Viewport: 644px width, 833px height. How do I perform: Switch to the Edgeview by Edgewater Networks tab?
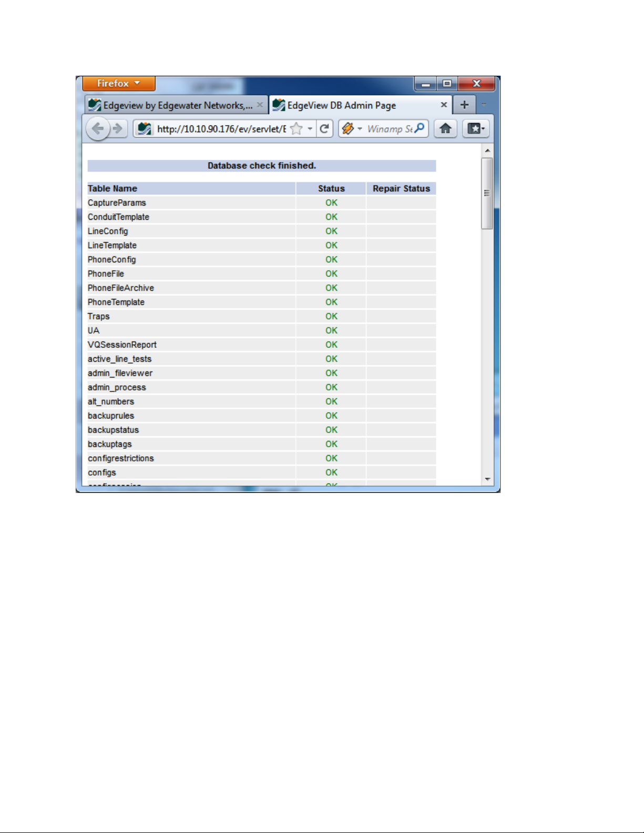click(x=176, y=105)
